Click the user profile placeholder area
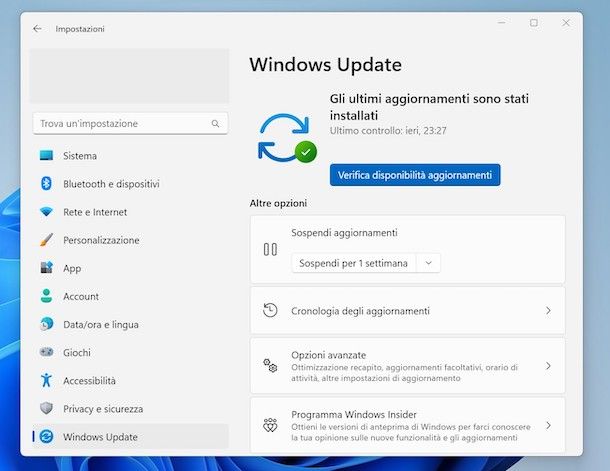This screenshot has width=610, height=471. click(x=130, y=76)
